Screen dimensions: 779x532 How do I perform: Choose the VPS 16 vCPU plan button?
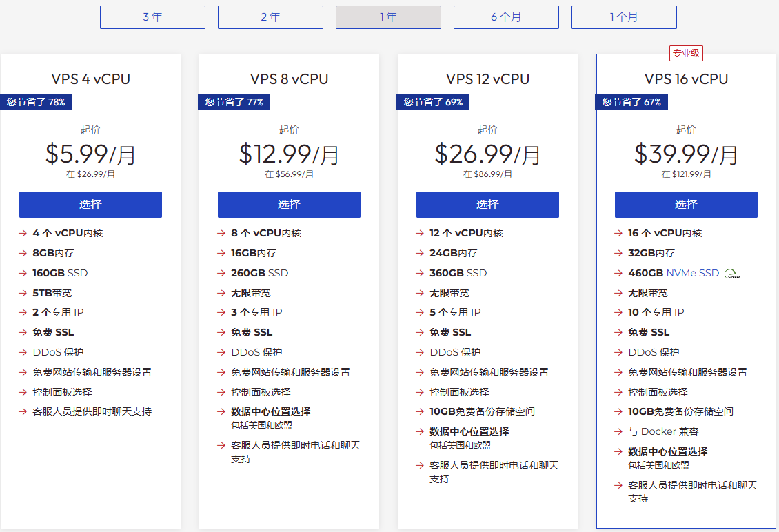point(686,205)
